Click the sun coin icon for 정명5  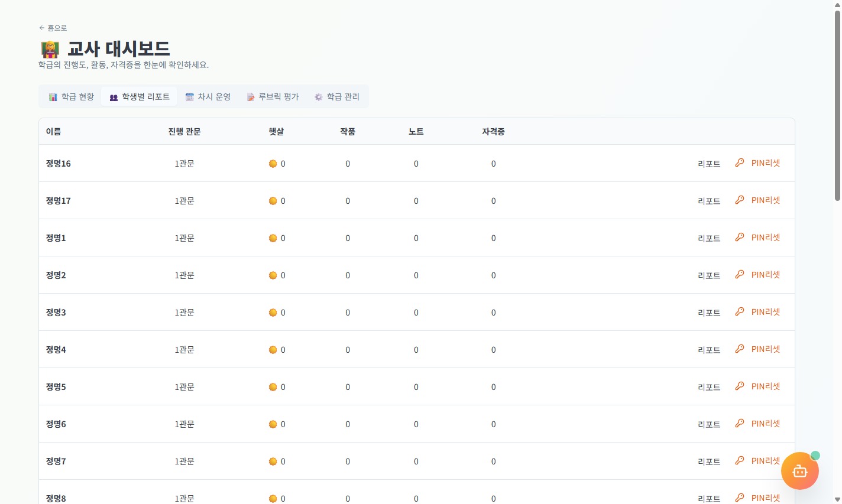coord(273,387)
